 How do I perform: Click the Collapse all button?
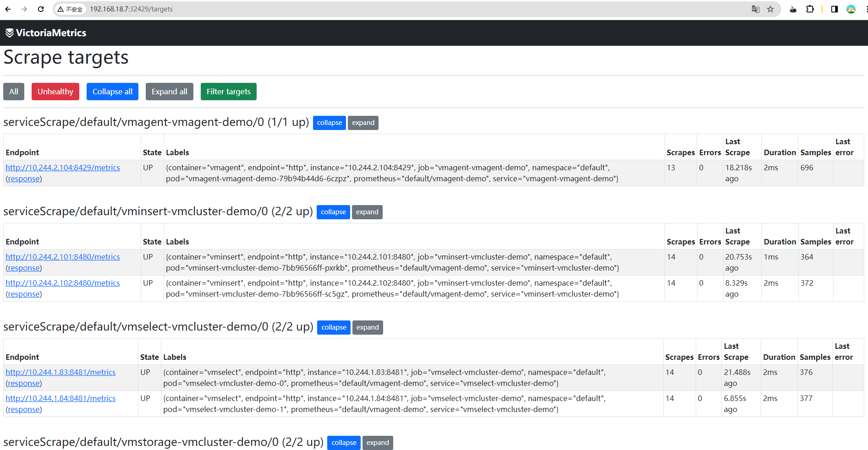(112, 92)
